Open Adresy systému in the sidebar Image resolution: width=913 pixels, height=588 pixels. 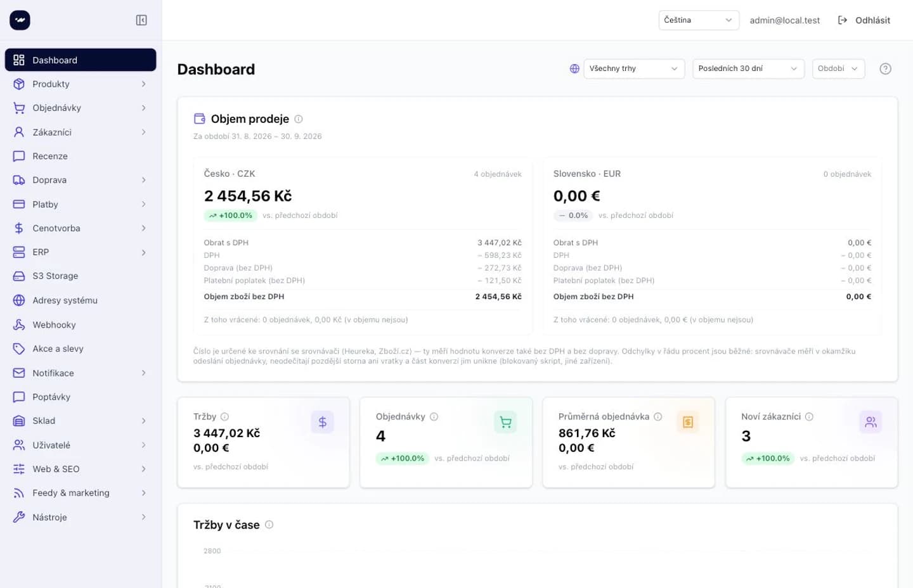pyautogui.click(x=81, y=300)
